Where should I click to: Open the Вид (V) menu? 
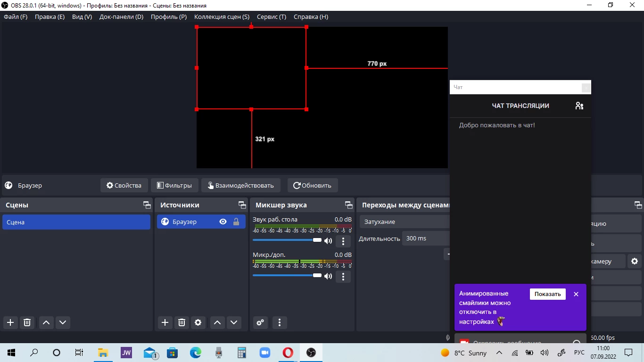tap(82, 16)
